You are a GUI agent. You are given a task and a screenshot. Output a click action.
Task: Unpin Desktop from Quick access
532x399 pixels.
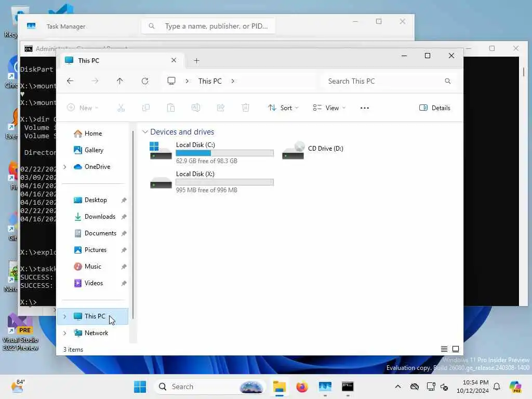[x=124, y=200]
